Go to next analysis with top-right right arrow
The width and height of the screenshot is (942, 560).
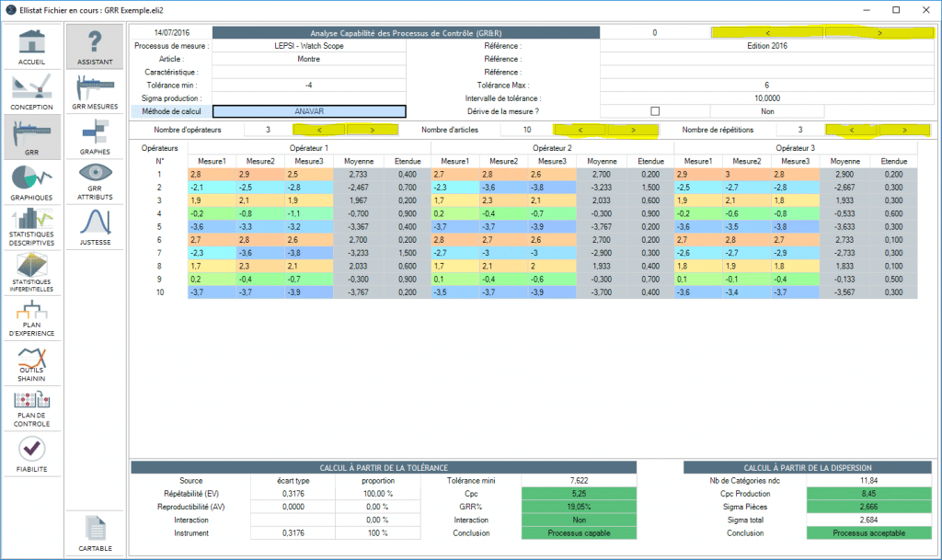(x=879, y=32)
